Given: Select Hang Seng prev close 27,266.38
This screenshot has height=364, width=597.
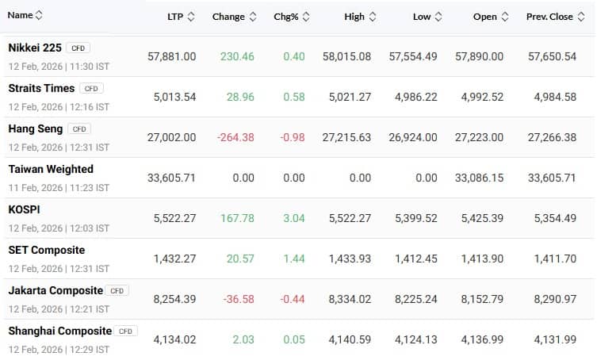Looking at the screenshot, I should [x=552, y=137].
